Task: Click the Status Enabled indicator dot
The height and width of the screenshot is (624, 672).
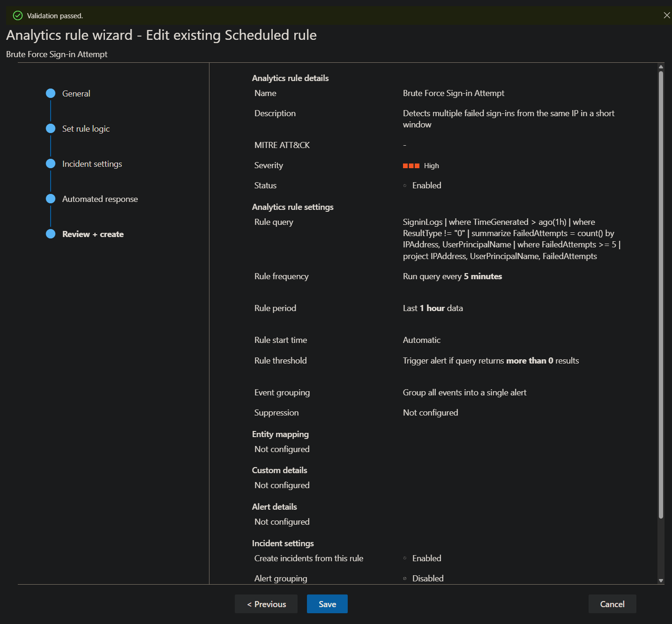Action: [x=405, y=186]
